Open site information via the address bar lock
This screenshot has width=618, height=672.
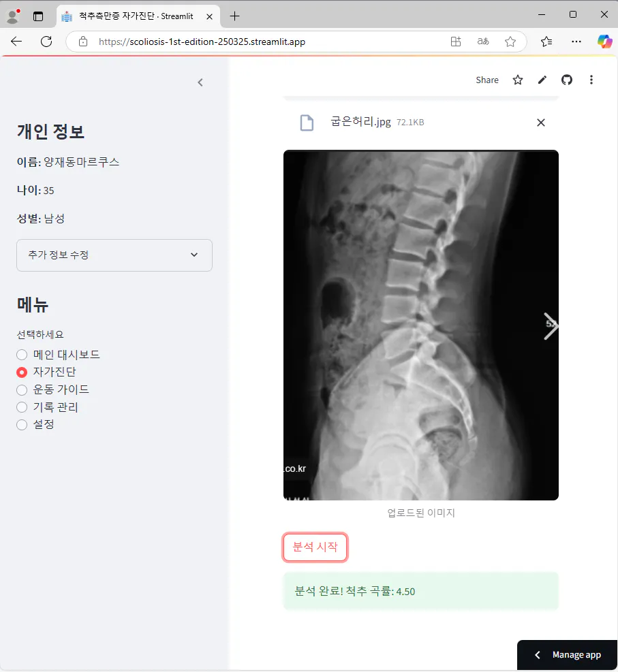[82, 41]
